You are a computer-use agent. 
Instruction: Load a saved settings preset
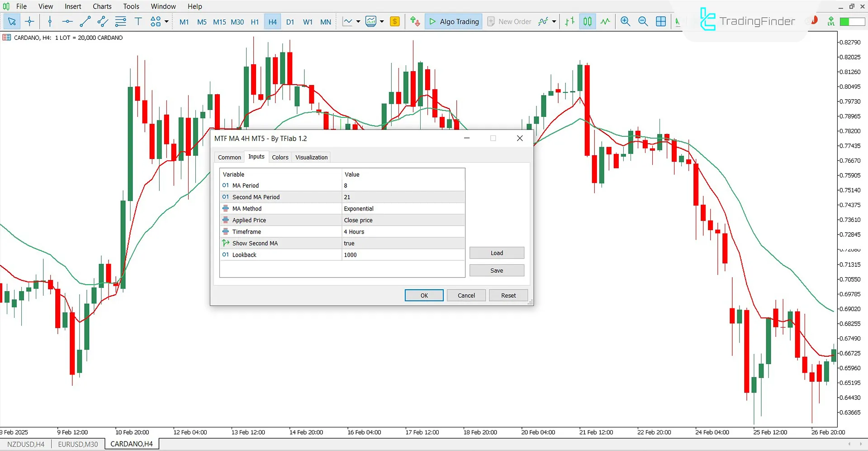[x=496, y=253]
